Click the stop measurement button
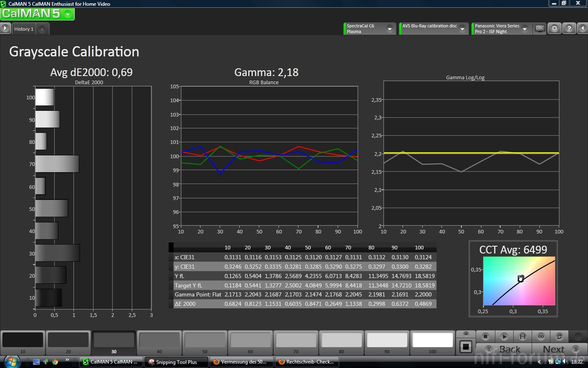 [486, 336]
